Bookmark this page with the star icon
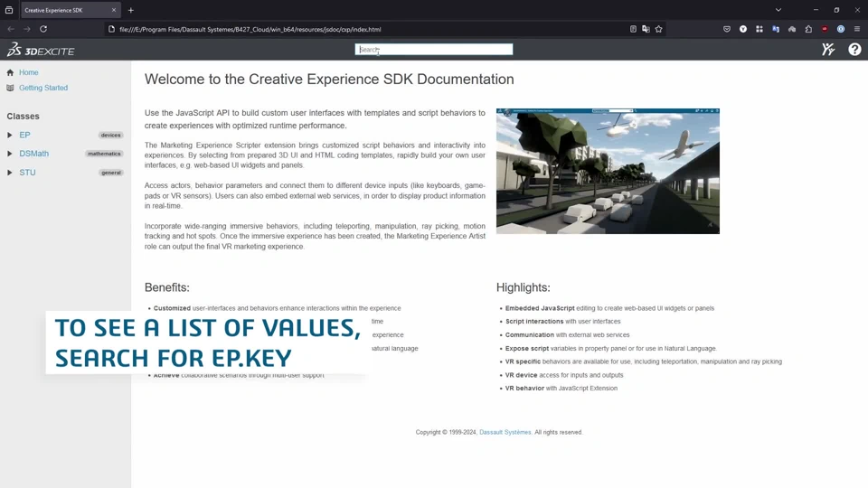 pos(659,29)
